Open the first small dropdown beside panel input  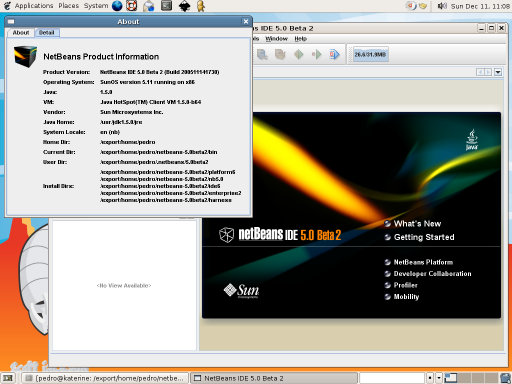[x=430, y=378]
